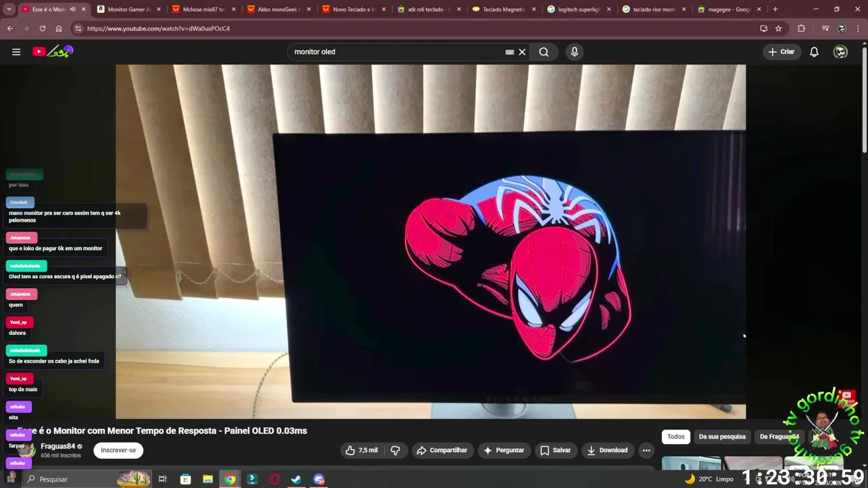Viewport: 868px width, 488px height.
Task: Switch to the Novo Teclado tab
Action: click(x=354, y=9)
